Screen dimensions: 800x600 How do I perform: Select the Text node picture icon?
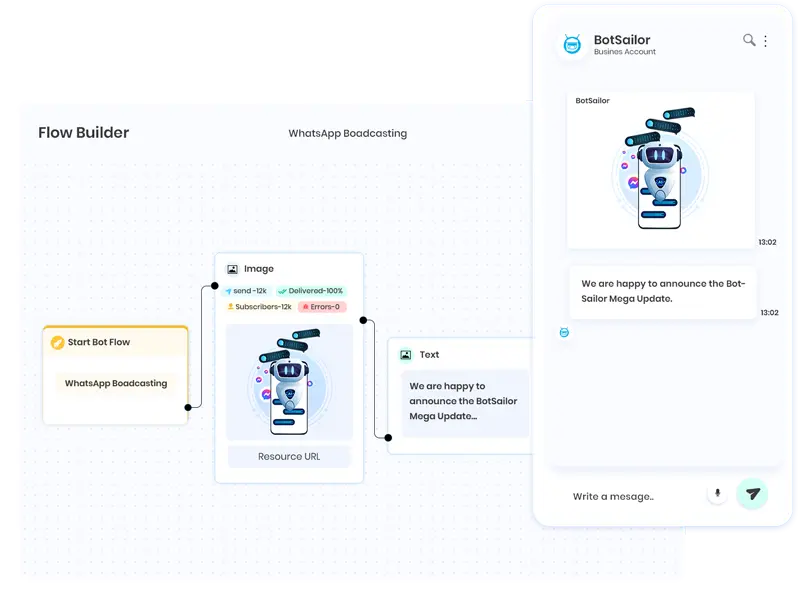(405, 355)
